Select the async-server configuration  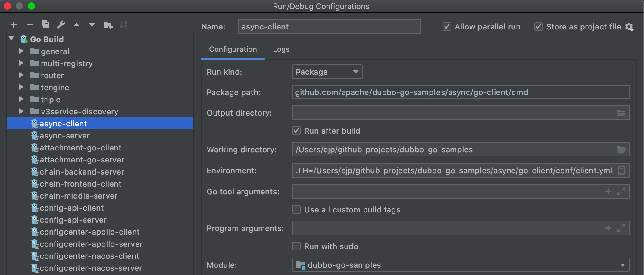(x=64, y=136)
